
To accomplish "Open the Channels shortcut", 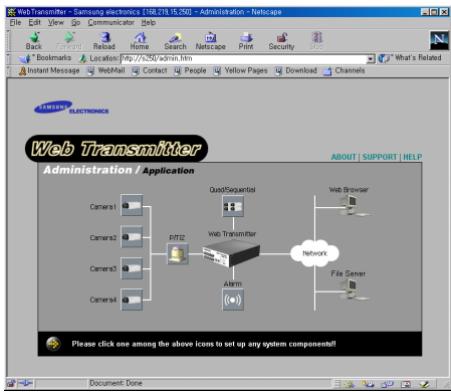I will coord(344,71).
